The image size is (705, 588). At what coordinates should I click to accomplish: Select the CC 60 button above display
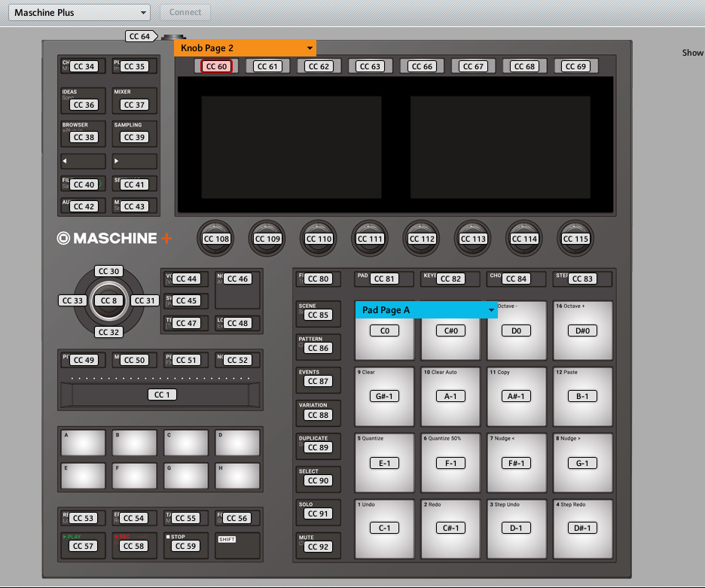tap(217, 66)
